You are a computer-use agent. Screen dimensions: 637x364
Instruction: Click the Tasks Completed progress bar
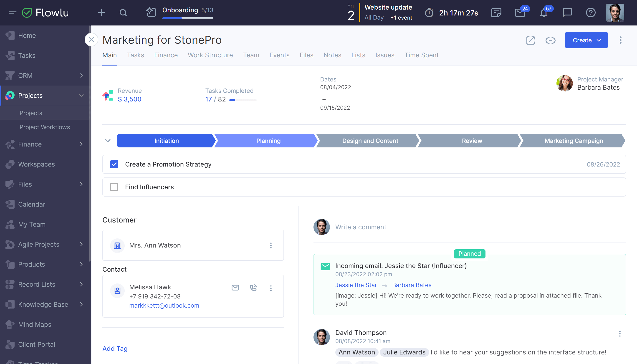click(243, 100)
